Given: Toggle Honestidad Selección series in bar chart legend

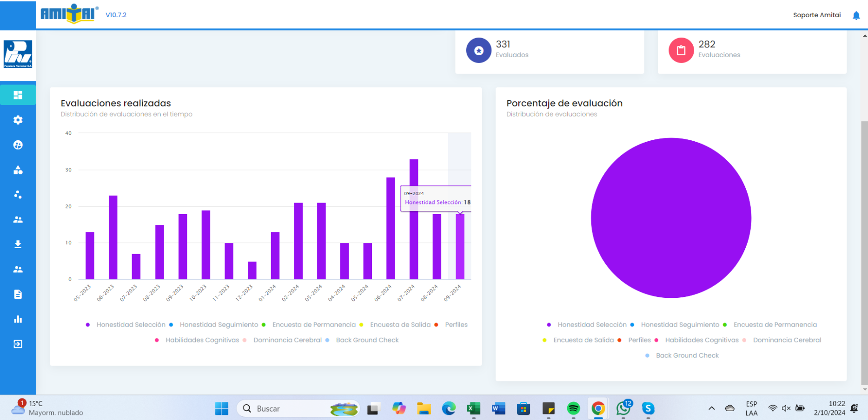Looking at the screenshot, I should 130,325.
